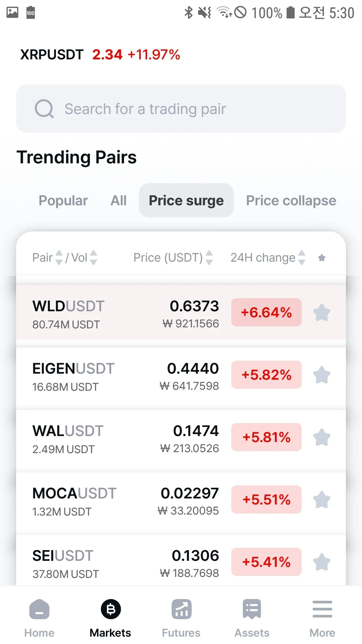Star the MOCAUSDT pair
Viewport: 362px width, 644px height.
click(x=322, y=499)
